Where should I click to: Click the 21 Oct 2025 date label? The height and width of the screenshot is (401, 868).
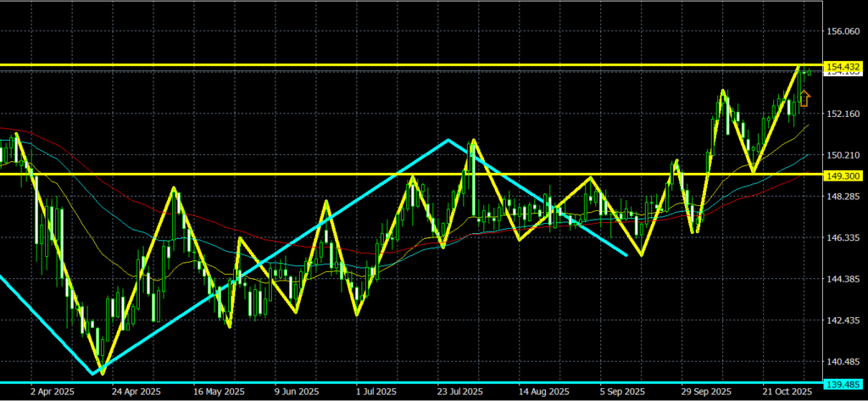784,393
